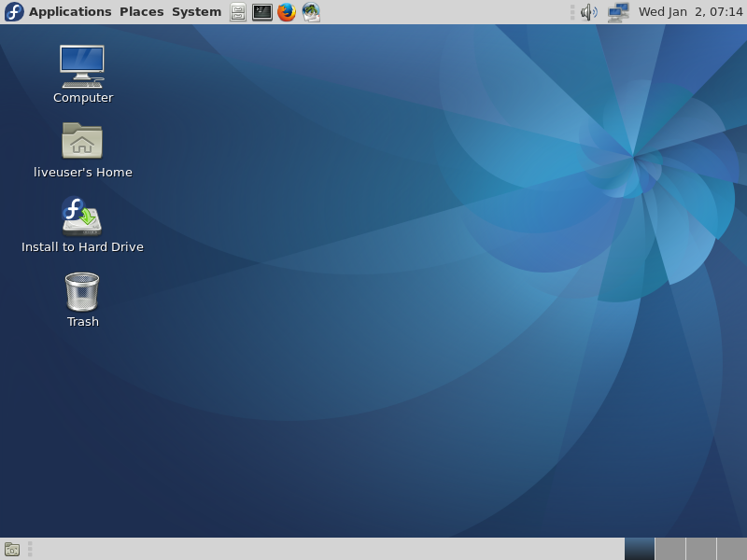Viewport: 747px width, 560px height.
Task: Open the calendar from the date and time
Action: point(690,12)
